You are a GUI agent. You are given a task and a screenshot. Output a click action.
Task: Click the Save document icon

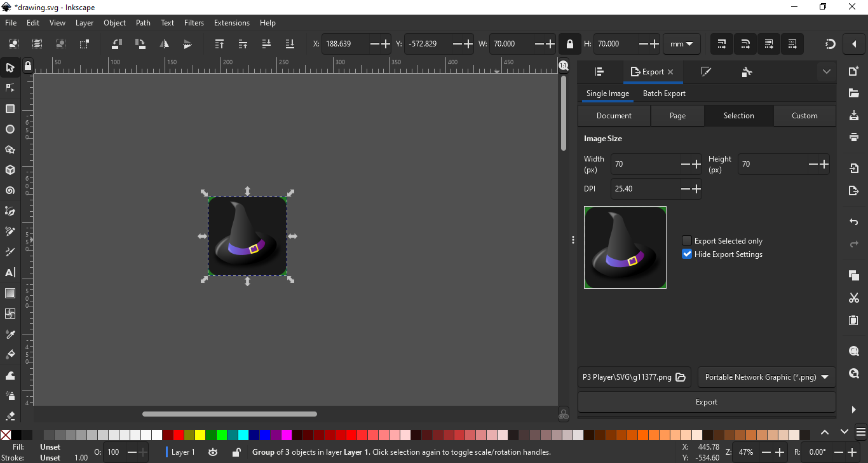pyautogui.click(x=854, y=115)
